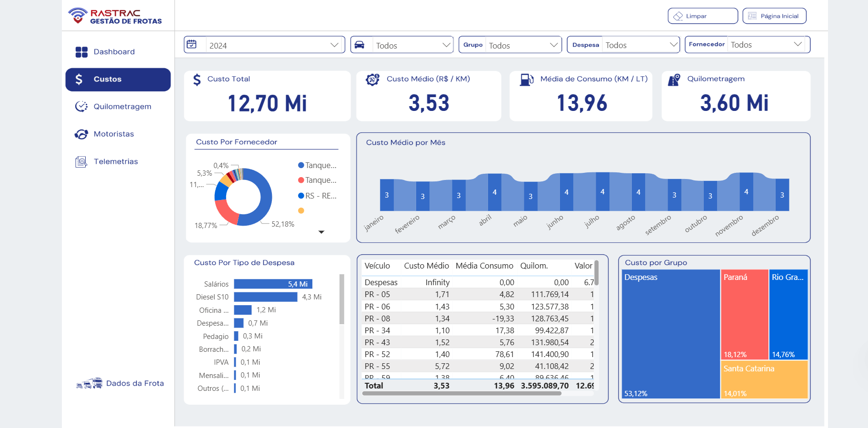Click the home page icon
The image size is (868, 428).
(752, 16)
